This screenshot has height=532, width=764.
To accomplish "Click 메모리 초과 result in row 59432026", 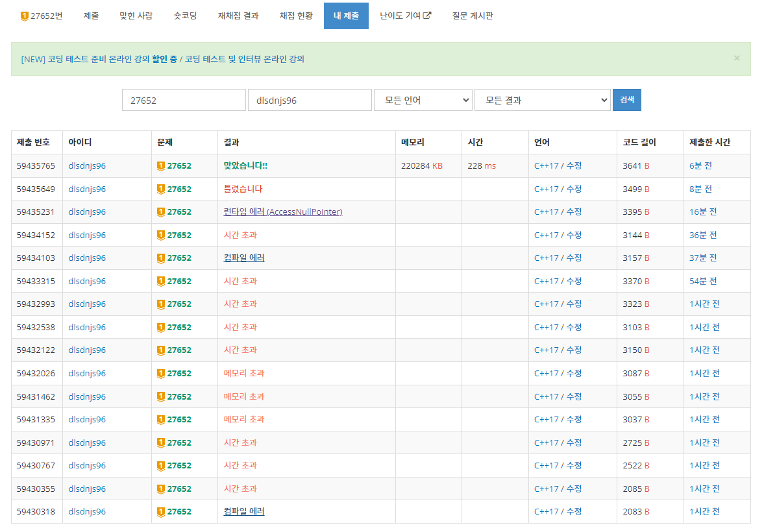I will pos(244,373).
